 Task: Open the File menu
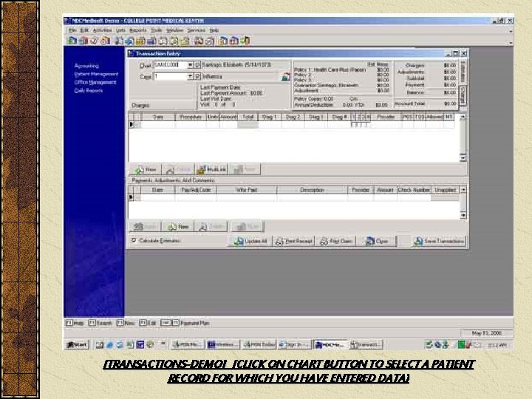[x=72, y=30]
